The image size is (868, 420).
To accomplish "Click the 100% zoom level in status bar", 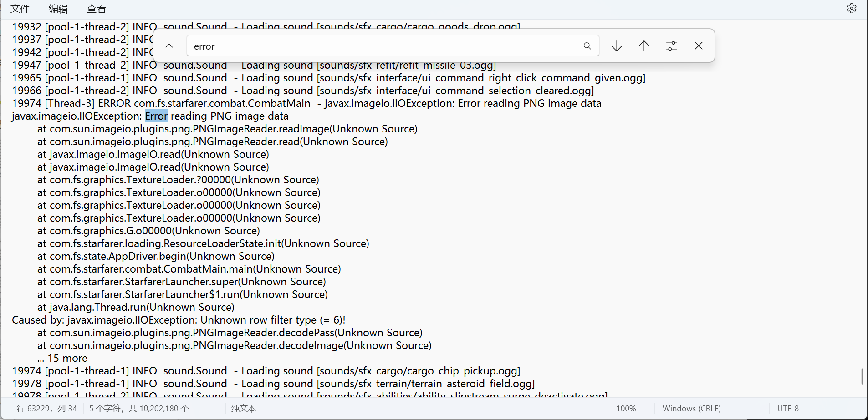I will pyautogui.click(x=626, y=408).
